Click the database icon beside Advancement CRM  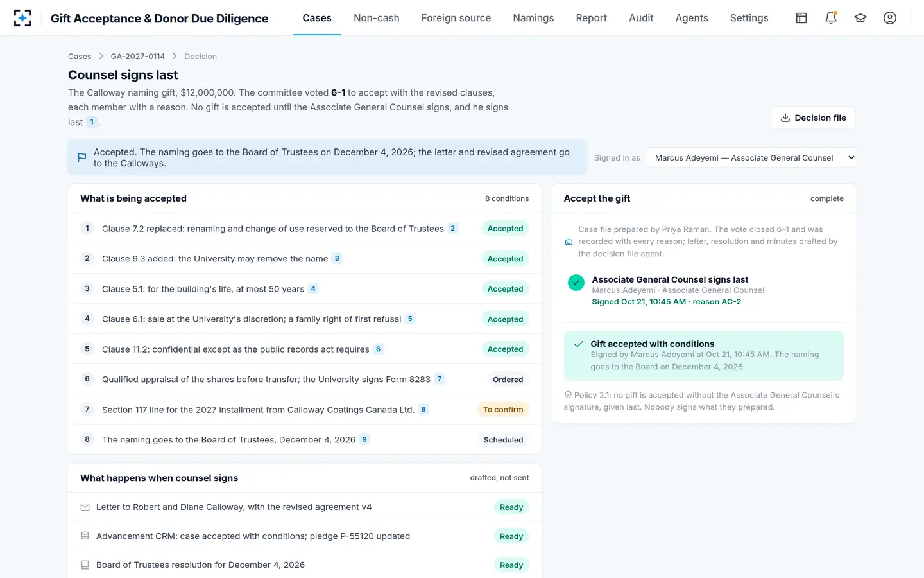point(85,536)
